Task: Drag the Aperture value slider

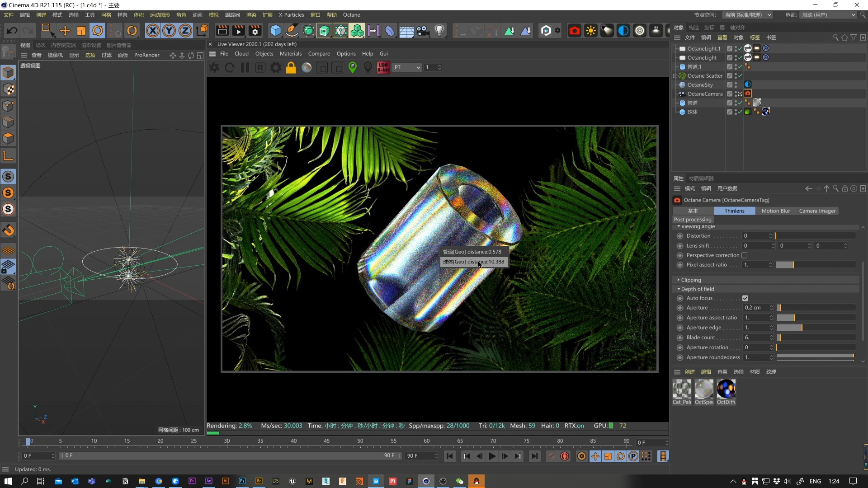Action: point(780,307)
